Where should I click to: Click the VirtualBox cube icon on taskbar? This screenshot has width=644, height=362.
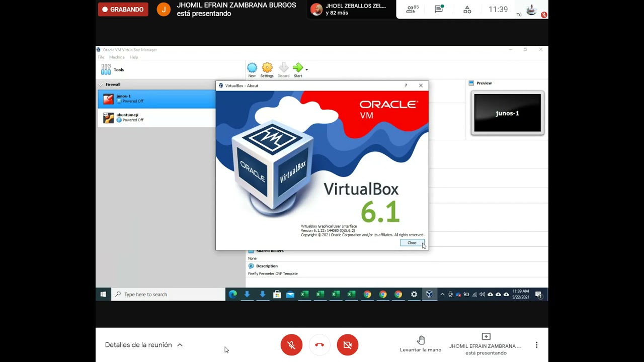click(429, 295)
